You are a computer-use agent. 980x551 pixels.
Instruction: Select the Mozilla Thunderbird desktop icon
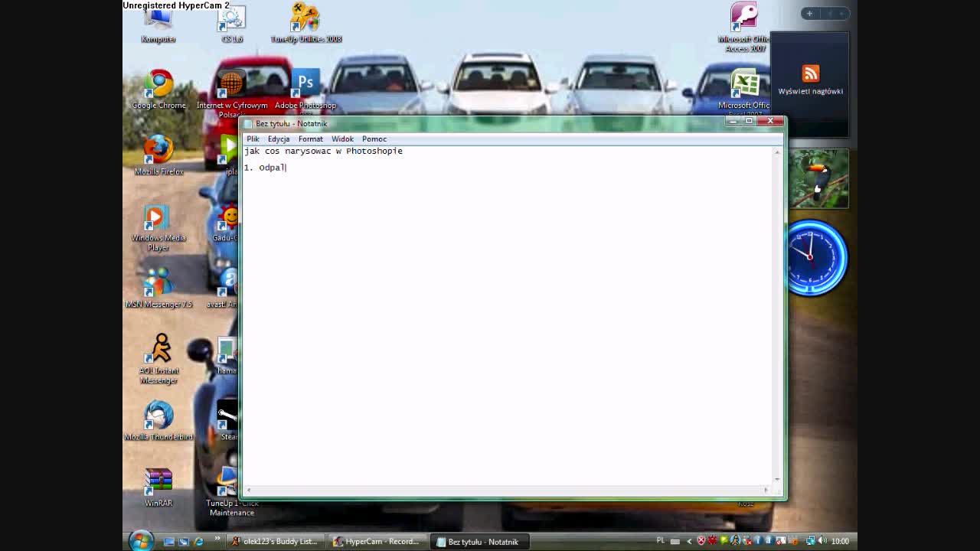click(x=158, y=417)
